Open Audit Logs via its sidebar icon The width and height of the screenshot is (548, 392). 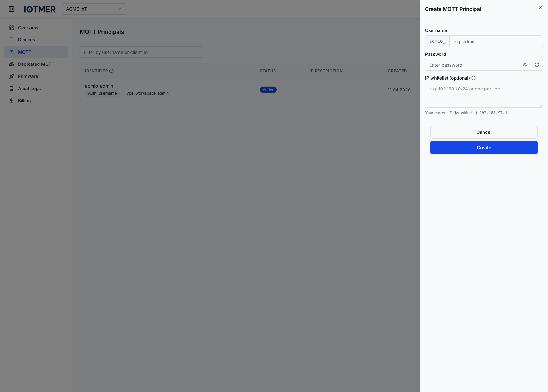click(11, 89)
